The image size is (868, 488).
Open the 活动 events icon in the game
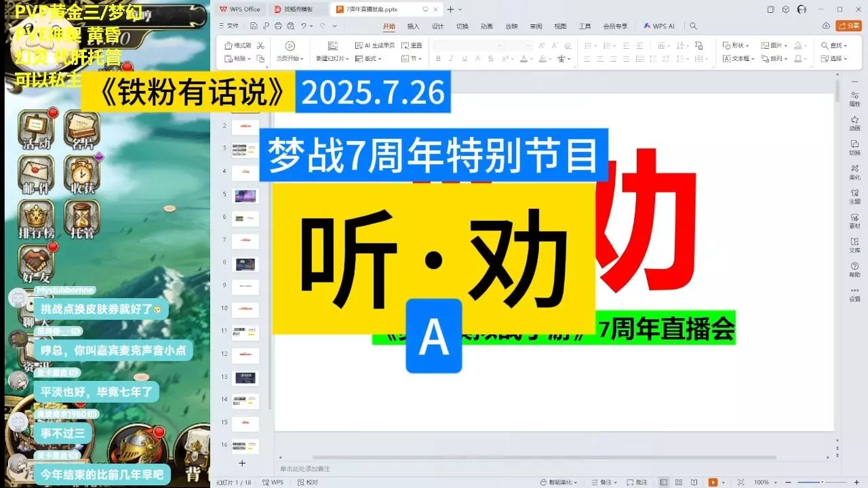pyautogui.click(x=36, y=129)
